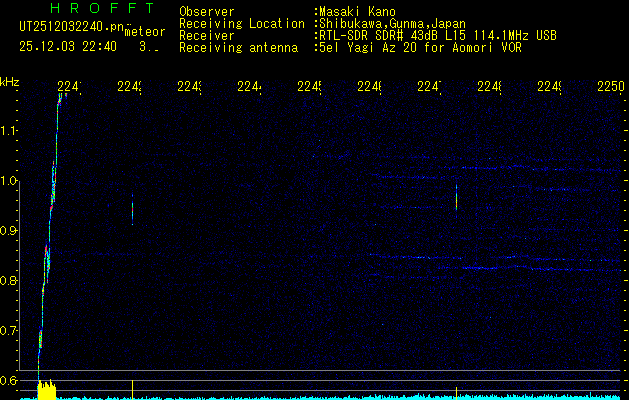Click the 2247 time axis label
The height and width of the screenshot is (400, 629).
pyautogui.click(x=429, y=86)
